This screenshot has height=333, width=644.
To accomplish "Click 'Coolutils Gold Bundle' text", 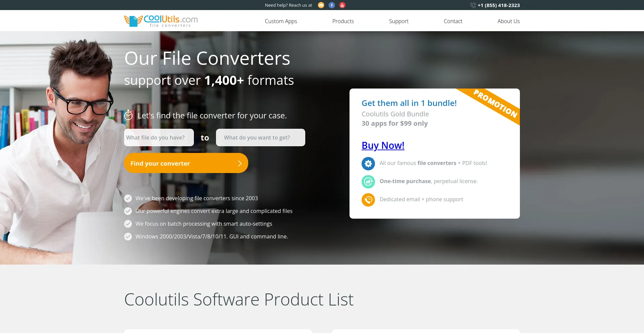I will click(395, 114).
